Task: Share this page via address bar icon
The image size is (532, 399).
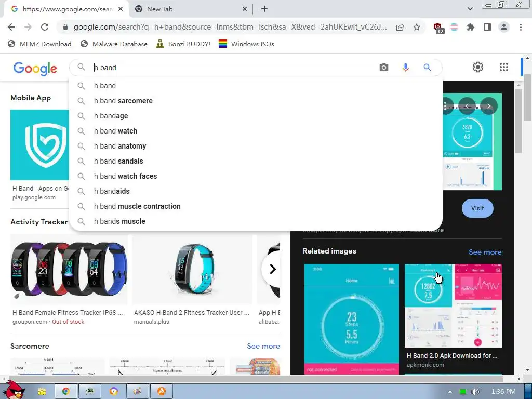Action: [400, 27]
